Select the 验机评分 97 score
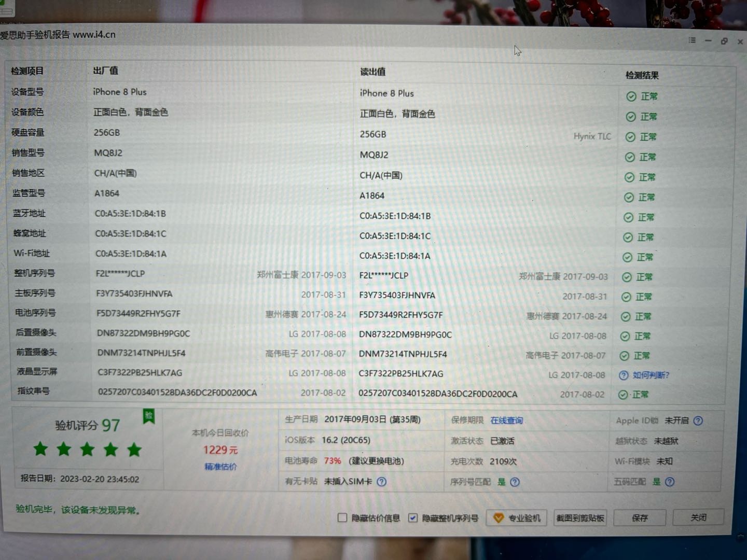The image size is (747, 560). (x=88, y=426)
